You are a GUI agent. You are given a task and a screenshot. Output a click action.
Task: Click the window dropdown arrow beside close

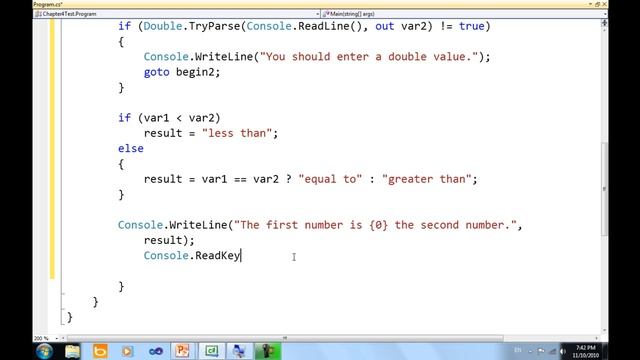coord(591,4)
